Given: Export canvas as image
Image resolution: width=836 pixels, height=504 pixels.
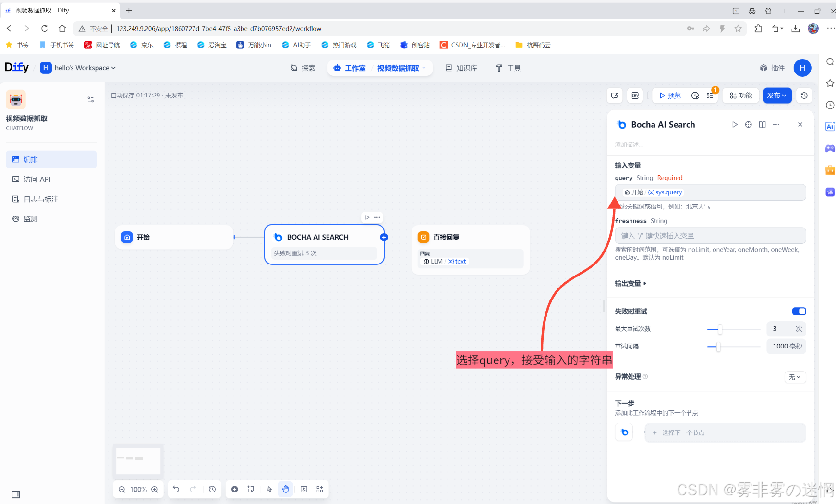Looking at the screenshot, I should pyautogui.click(x=304, y=489).
